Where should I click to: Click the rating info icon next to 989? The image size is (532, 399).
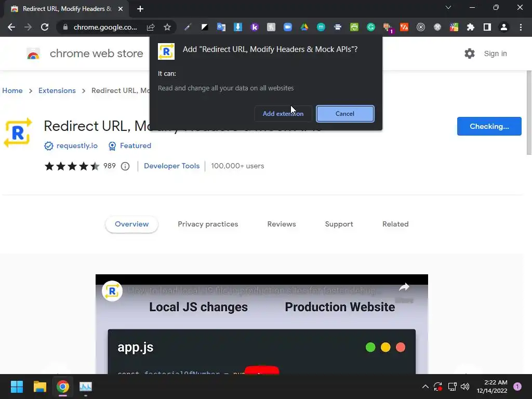pos(125,166)
